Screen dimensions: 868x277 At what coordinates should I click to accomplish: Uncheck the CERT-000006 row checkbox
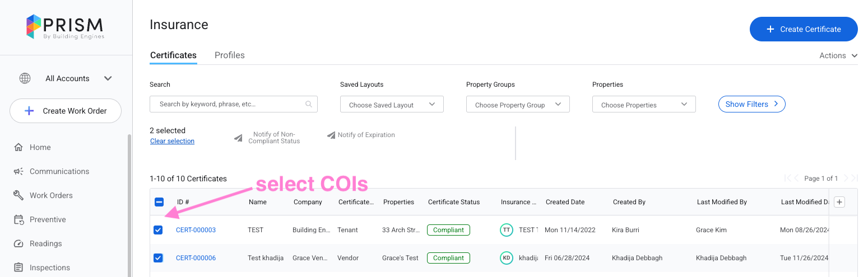point(158,258)
